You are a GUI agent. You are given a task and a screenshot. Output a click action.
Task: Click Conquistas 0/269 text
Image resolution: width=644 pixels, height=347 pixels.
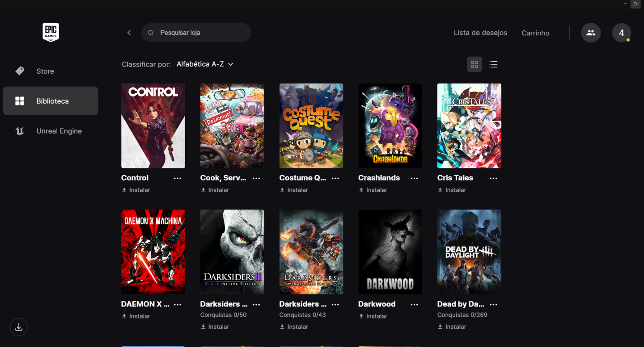462,315
